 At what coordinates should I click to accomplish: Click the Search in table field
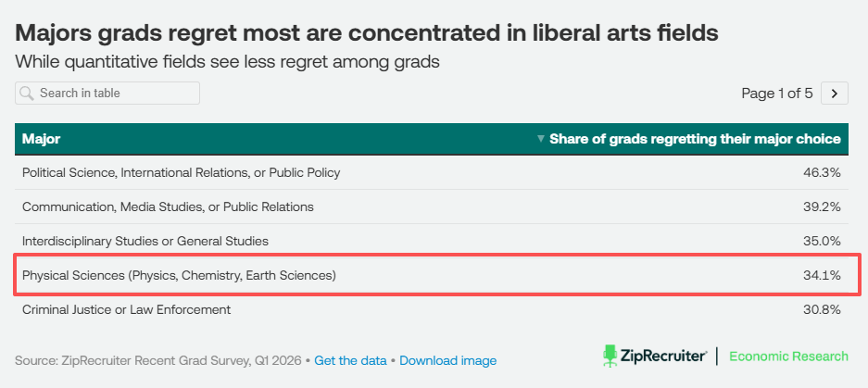tap(107, 93)
